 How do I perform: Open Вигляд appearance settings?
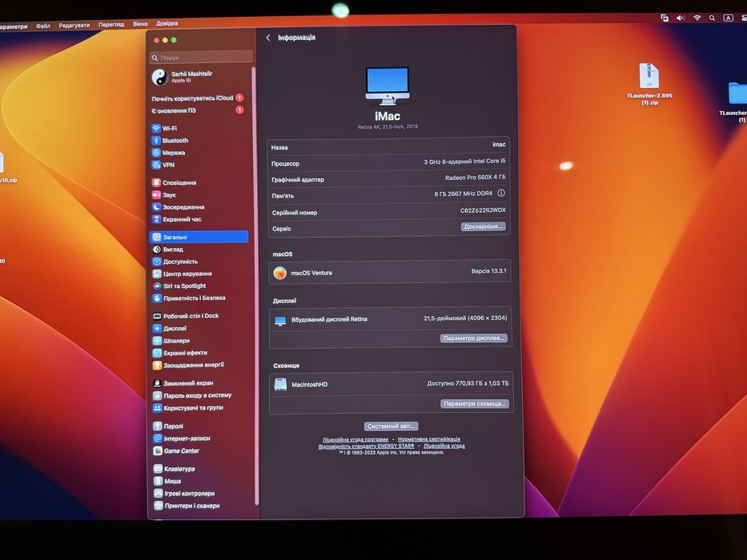[x=168, y=250]
